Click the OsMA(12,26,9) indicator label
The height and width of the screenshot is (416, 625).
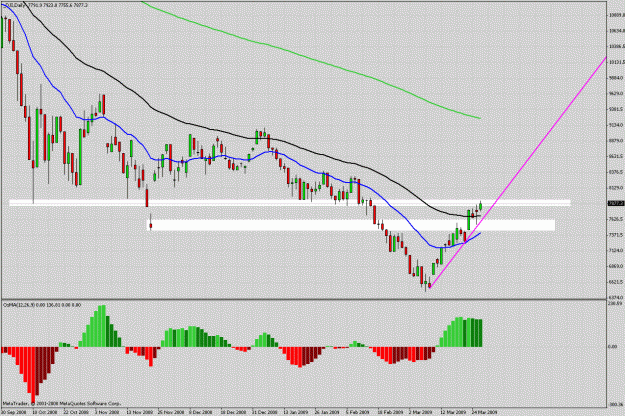[42, 305]
